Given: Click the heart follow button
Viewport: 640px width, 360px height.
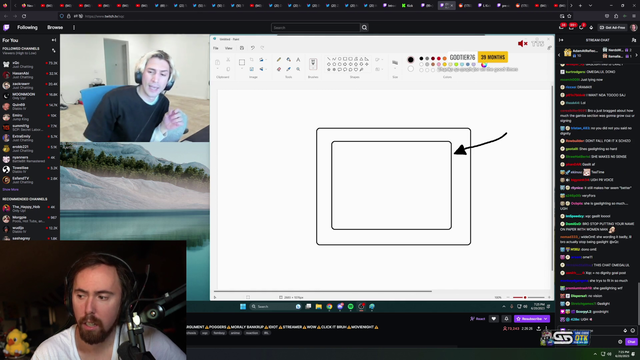Looking at the screenshot, I should tap(493, 319).
